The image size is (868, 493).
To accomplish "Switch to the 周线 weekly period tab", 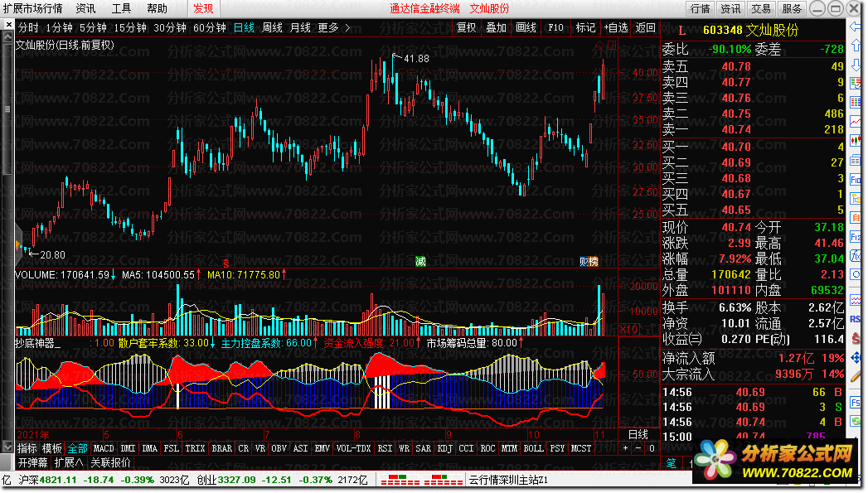I will pyautogui.click(x=273, y=27).
